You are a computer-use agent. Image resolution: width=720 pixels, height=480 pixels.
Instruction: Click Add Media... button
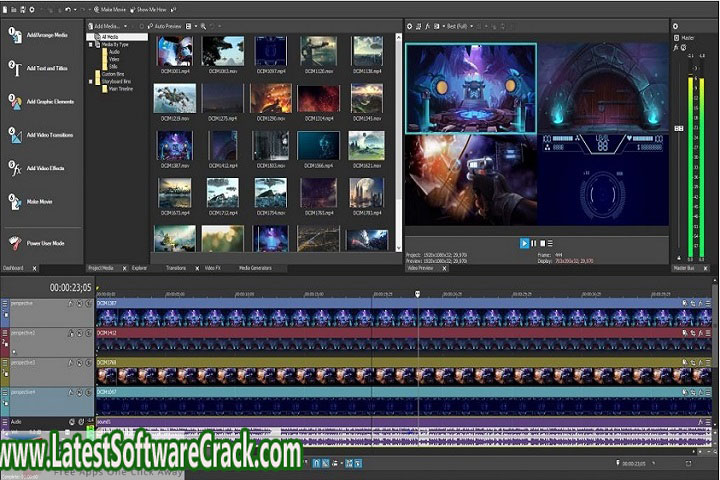pyautogui.click(x=104, y=26)
